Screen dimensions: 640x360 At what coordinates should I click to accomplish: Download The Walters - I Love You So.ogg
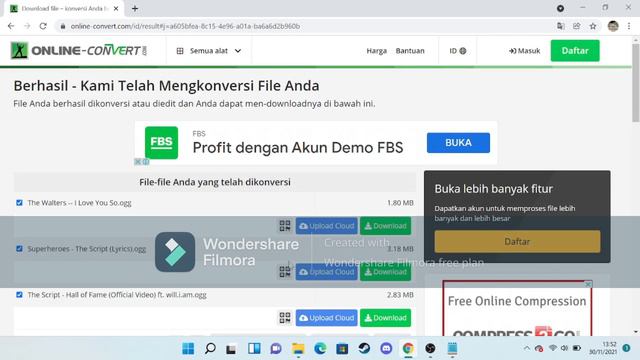coord(385,226)
